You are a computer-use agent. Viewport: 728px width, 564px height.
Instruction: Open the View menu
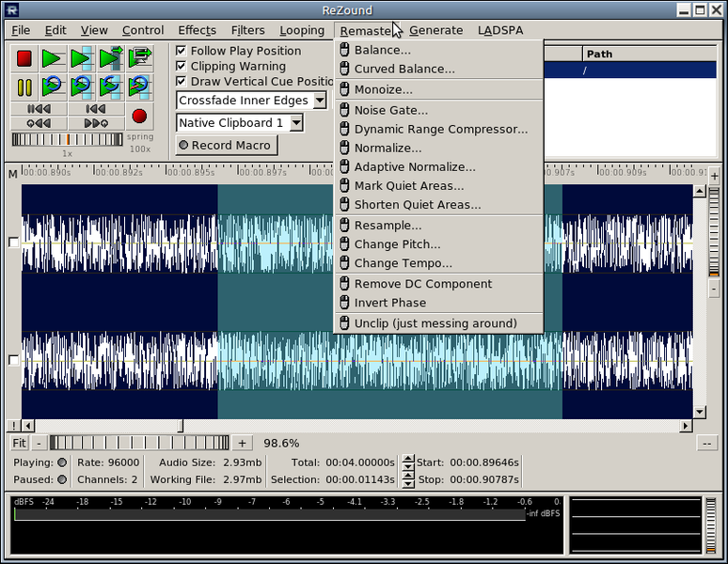(94, 30)
